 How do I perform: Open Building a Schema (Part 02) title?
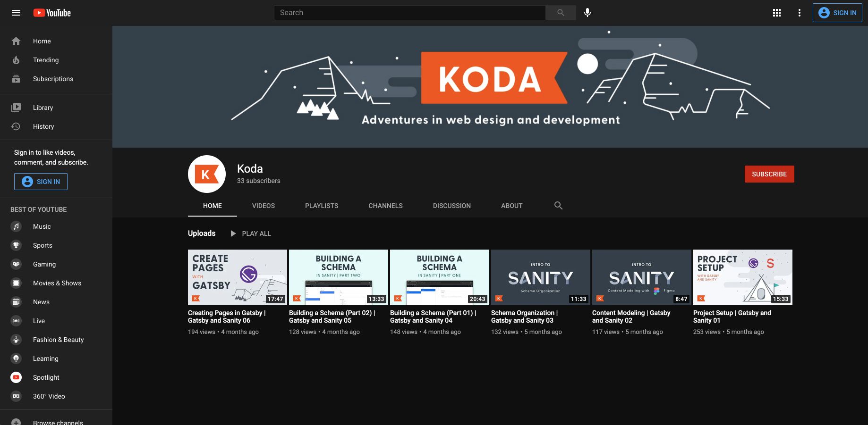[332, 317]
